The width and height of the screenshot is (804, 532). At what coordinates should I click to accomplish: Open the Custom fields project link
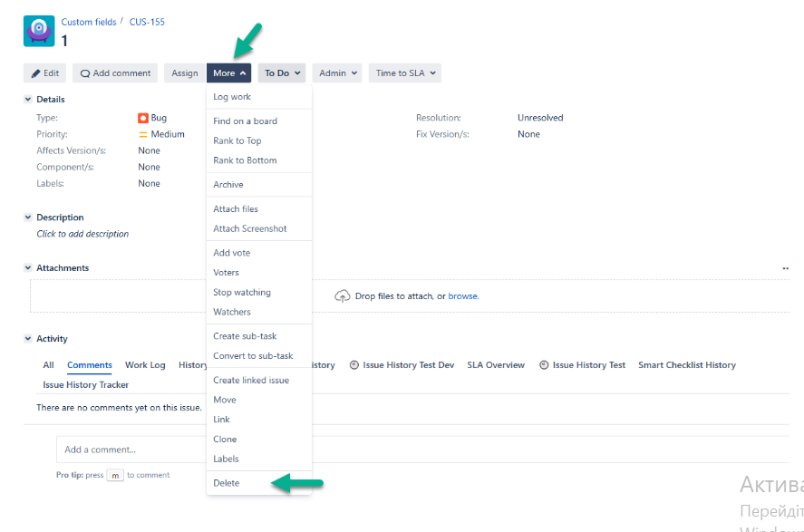coord(89,22)
